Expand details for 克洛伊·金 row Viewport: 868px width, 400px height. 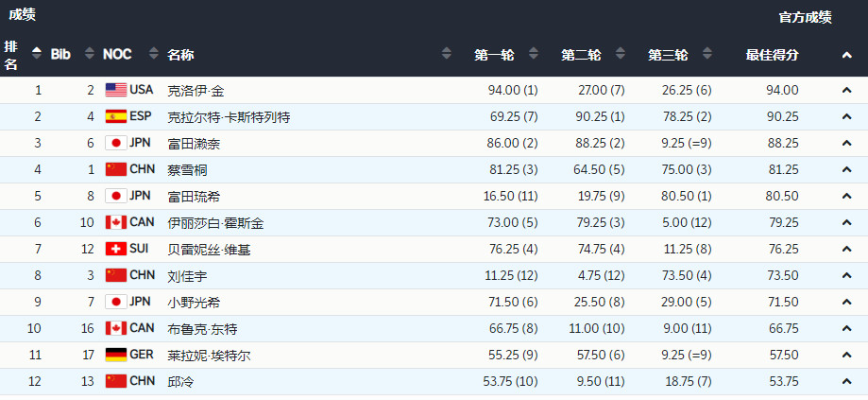point(846,91)
